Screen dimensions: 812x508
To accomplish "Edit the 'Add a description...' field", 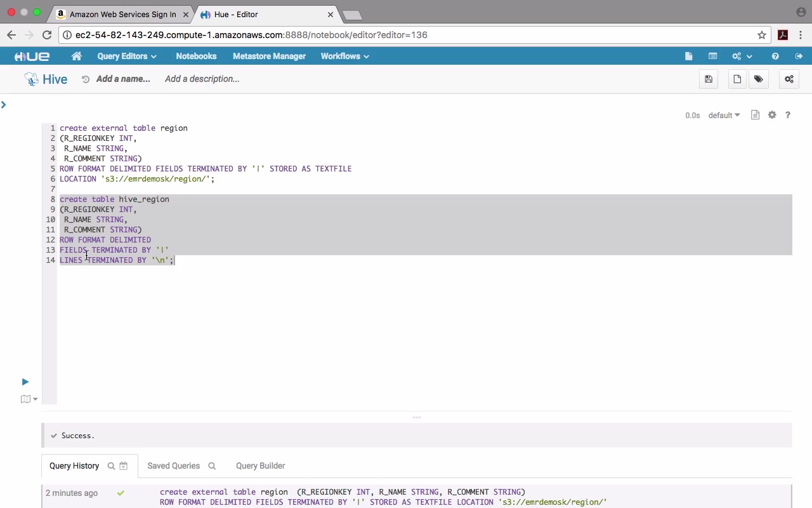I will (202, 79).
